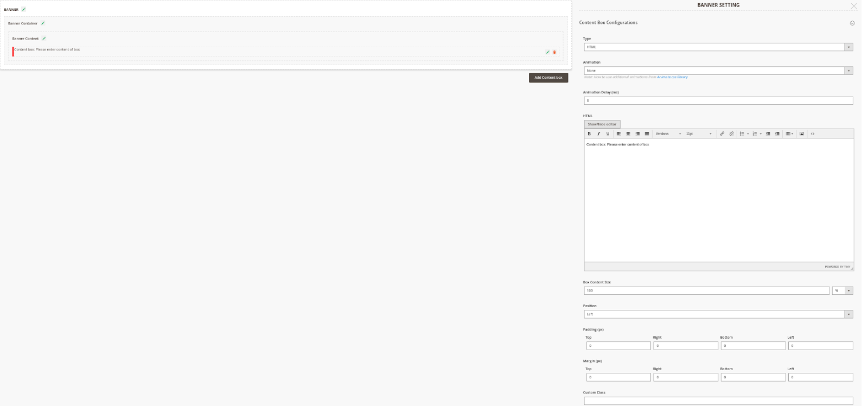This screenshot has height=406, width=868.
Task: Insert a link in the editor
Action: [x=722, y=134]
